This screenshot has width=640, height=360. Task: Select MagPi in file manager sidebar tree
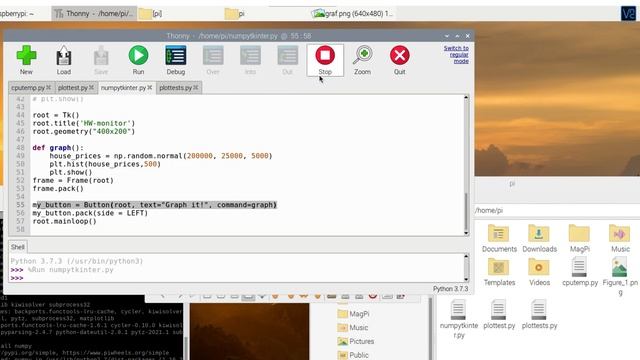pyautogui.click(x=353, y=314)
